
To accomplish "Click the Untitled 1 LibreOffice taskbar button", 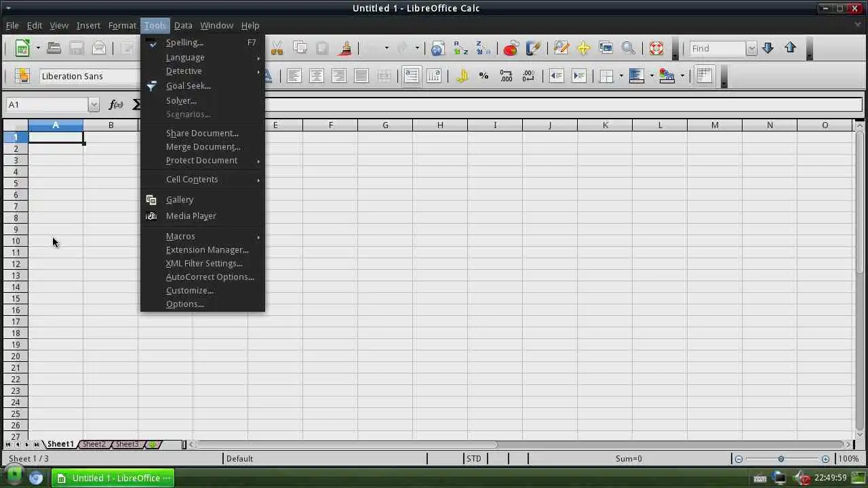I will click(x=113, y=478).
